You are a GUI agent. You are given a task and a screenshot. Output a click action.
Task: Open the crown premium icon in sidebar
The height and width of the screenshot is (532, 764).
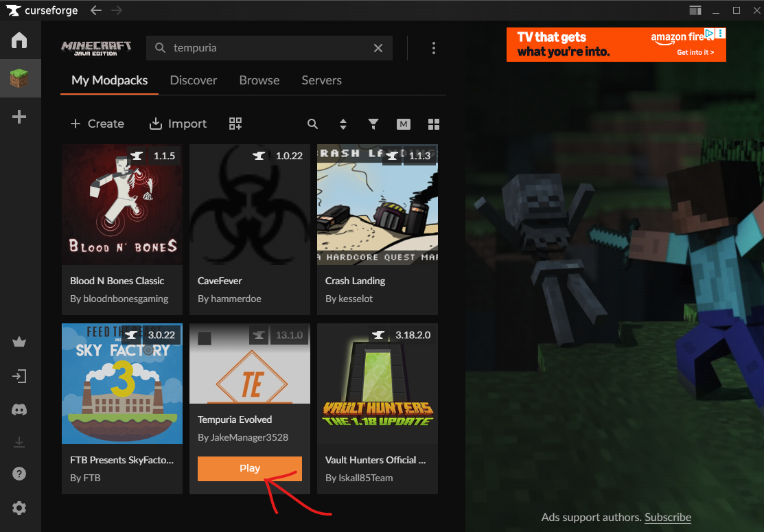tap(19, 342)
